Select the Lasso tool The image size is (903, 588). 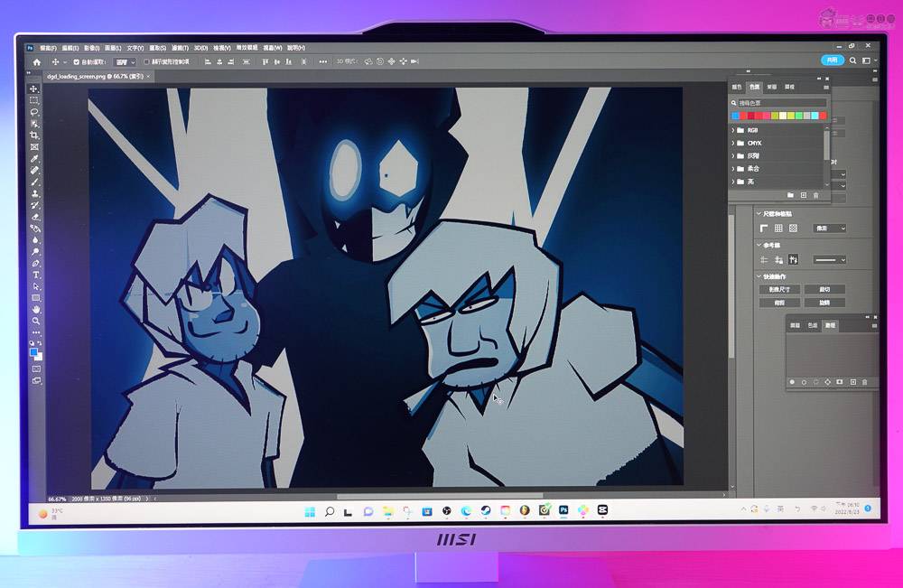pyautogui.click(x=34, y=112)
